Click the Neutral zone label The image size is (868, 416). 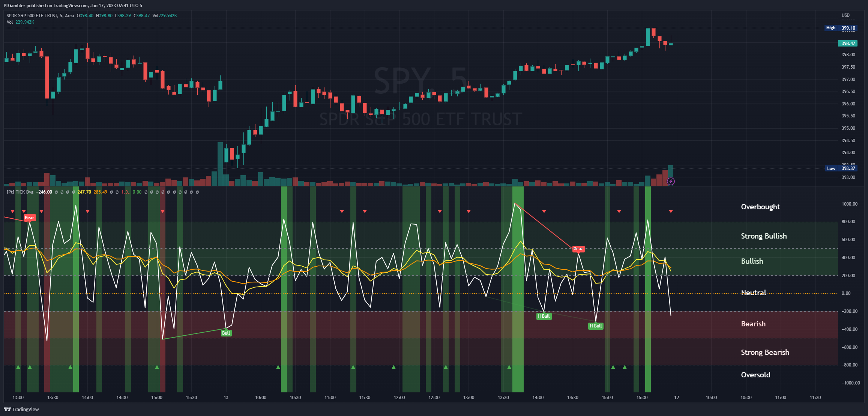754,293
